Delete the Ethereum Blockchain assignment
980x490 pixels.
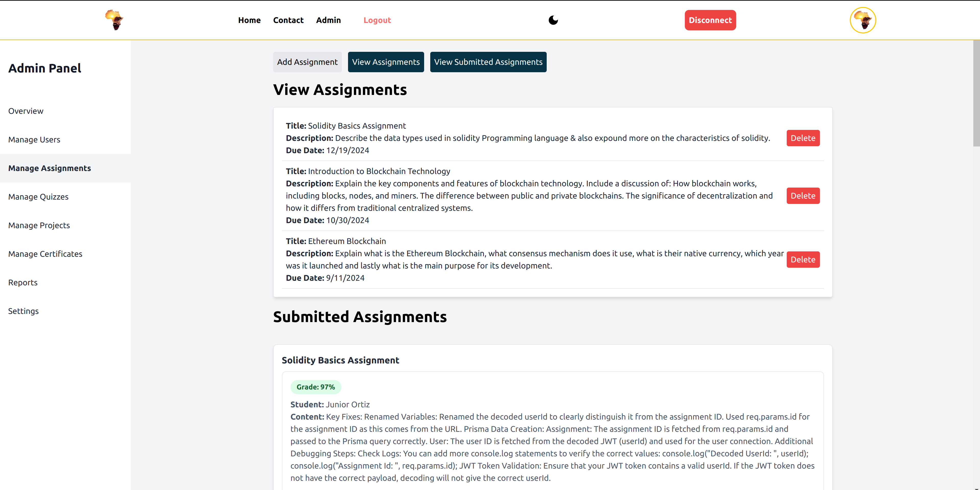pos(803,260)
